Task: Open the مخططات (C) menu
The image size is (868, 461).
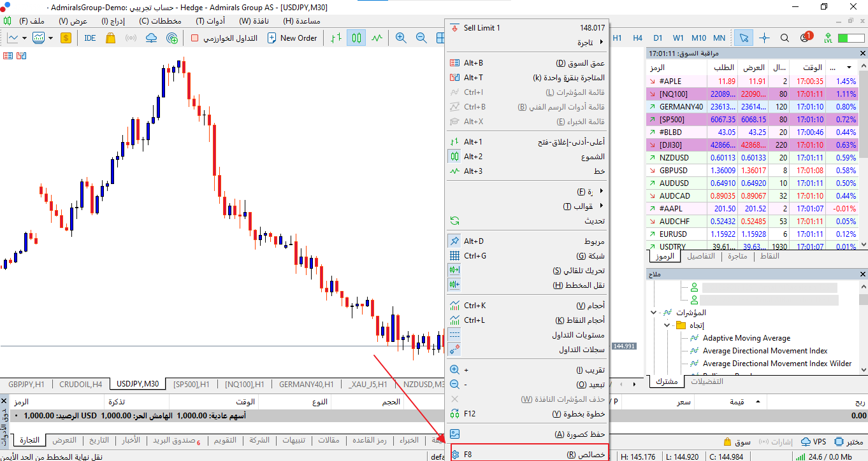Action: (x=160, y=21)
